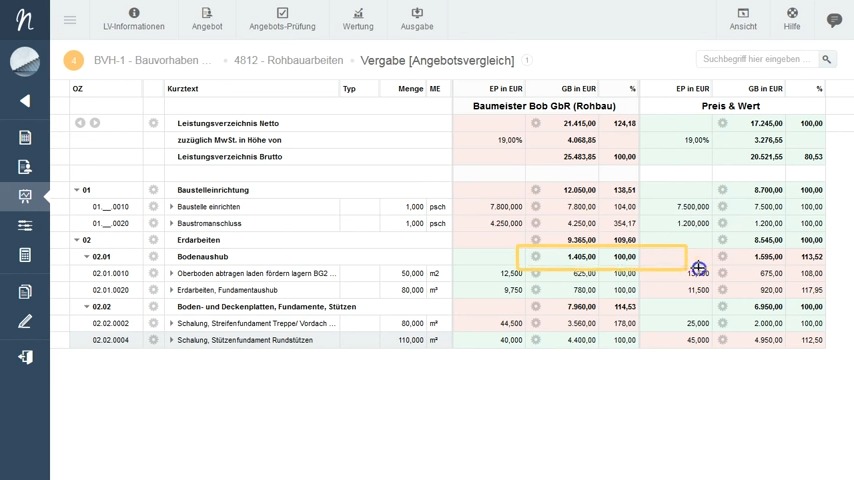Collapse the 01 Baustelleinrichtung group

point(77,190)
